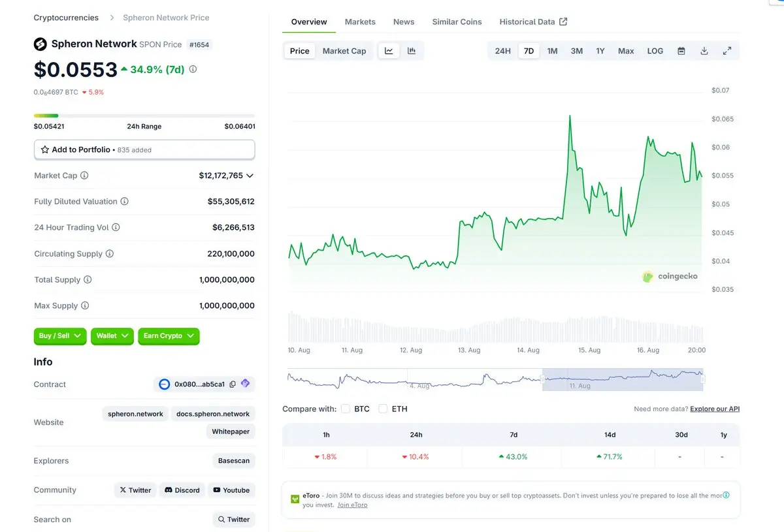Switch to the Markets tab

(x=360, y=22)
